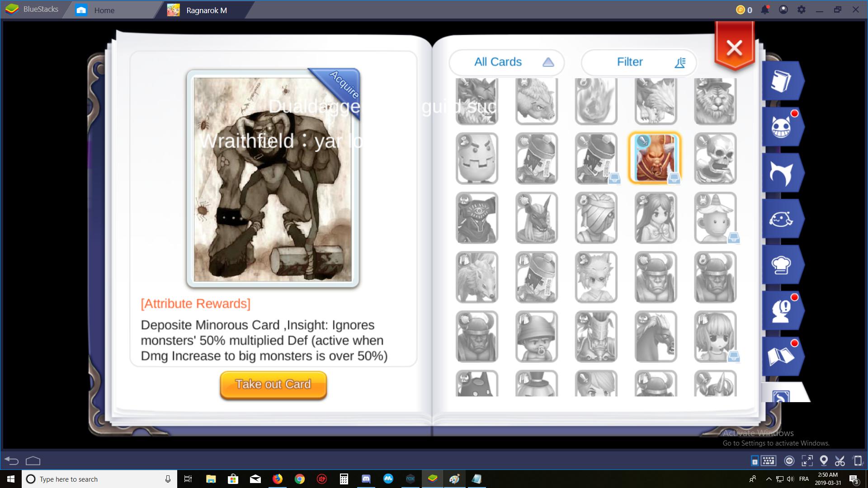Screen dimensions: 868x488
Task: Select the highlighted orange Minorous card
Action: [655, 158]
